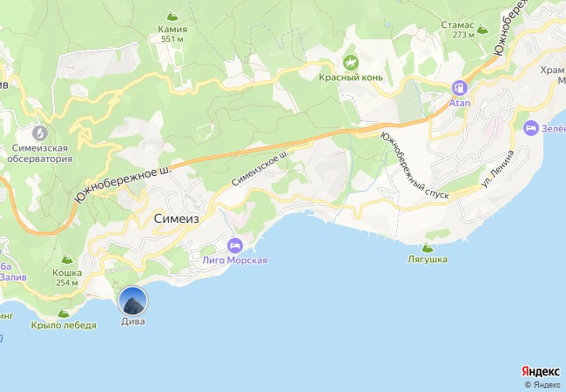The width and height of the screenshot is (566, 392).
Task: Click the © Яндекс copyright link
Action: tap(542, 385)
